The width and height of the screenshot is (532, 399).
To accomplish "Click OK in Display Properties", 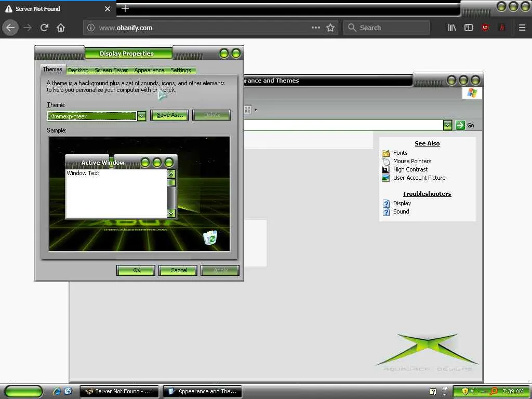I will (136, 270).
